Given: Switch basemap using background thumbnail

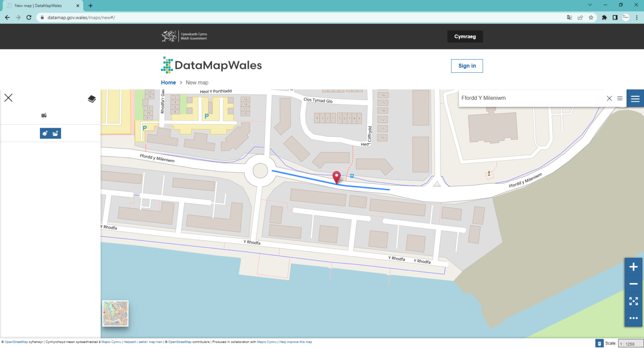Looking at the screenshot, I should pos(115,313).
